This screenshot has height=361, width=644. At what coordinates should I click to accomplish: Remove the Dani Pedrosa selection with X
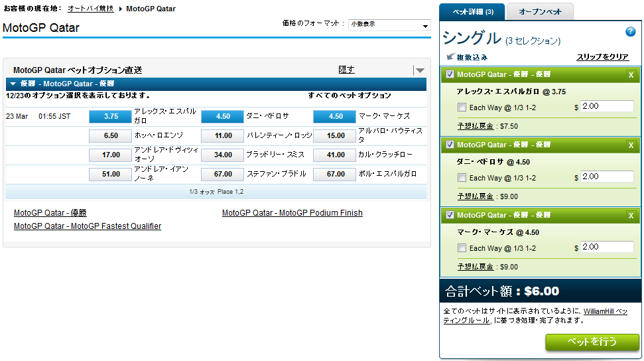[x=630, y=145]
